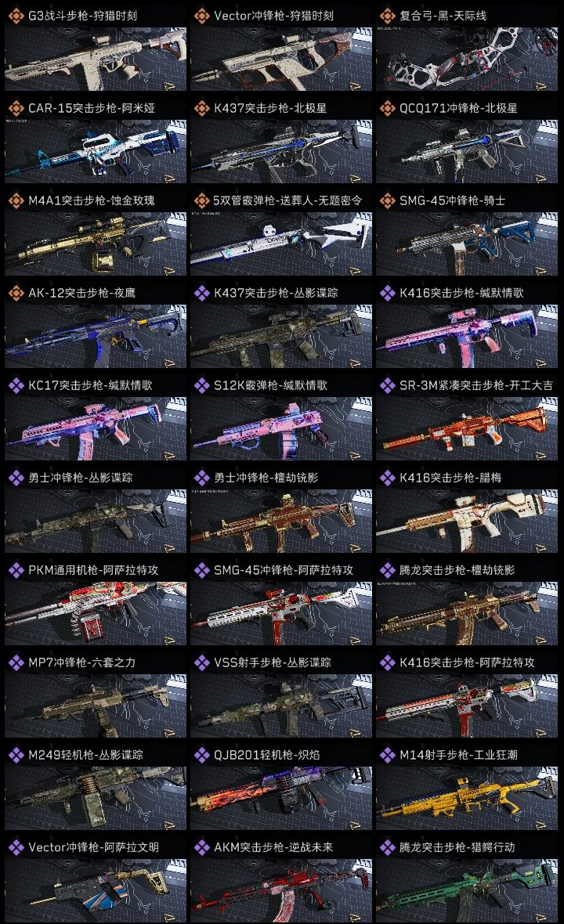Click the 5双管霰弹枪-送葬人-无题密令 title
The height and width of the screenshot is (924, 564).
coord(287,200)
